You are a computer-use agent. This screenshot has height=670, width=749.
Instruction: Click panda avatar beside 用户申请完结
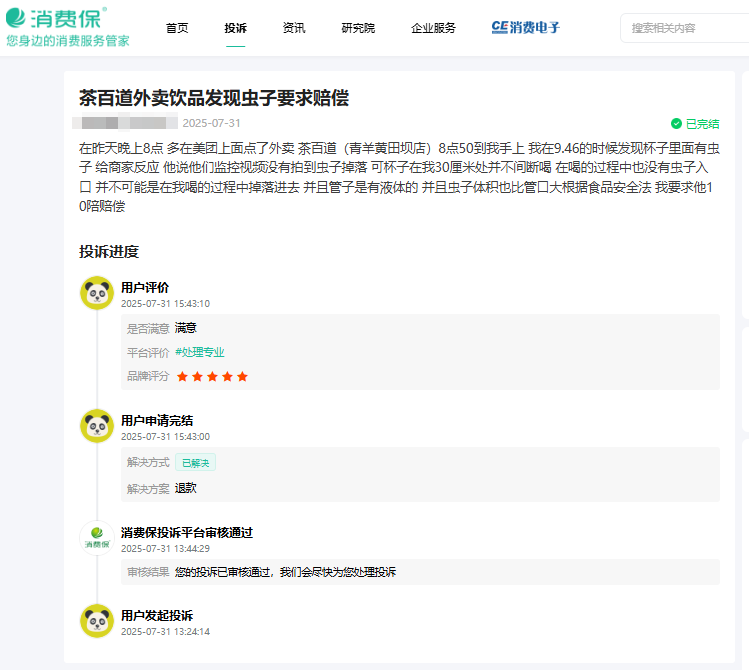[97, 426]
